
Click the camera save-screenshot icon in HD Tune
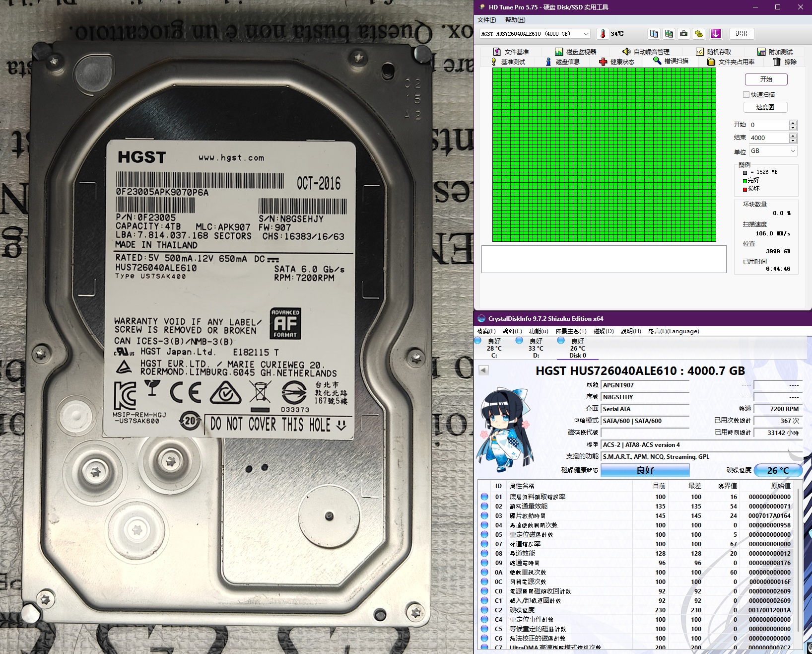(684, 34)
